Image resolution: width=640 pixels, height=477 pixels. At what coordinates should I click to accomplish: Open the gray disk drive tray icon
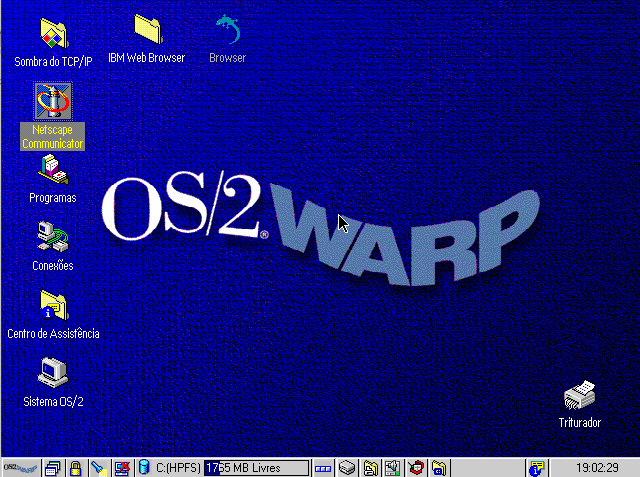point(347,468)
